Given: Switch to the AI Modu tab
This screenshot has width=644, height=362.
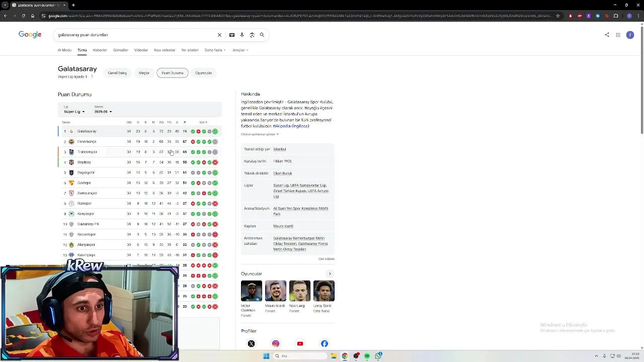Looking at the screenshot, I should pos(64,50).
